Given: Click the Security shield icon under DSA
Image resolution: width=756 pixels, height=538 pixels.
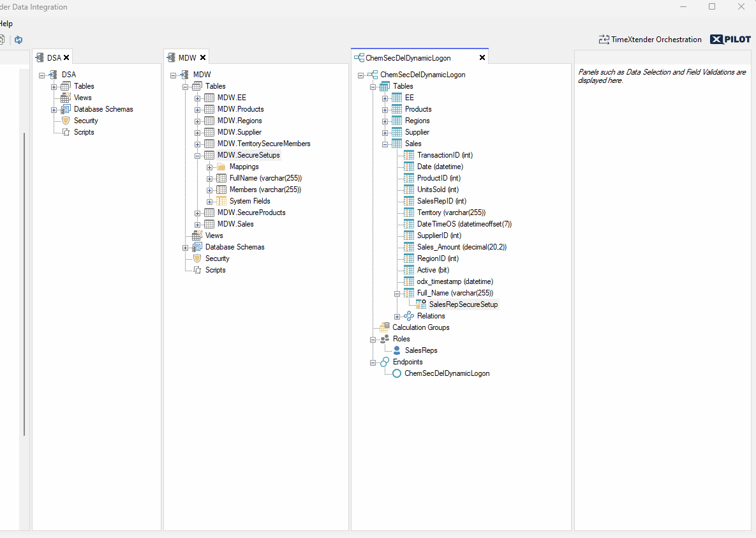Looking at the screenshot, I should tap(66, 121).
